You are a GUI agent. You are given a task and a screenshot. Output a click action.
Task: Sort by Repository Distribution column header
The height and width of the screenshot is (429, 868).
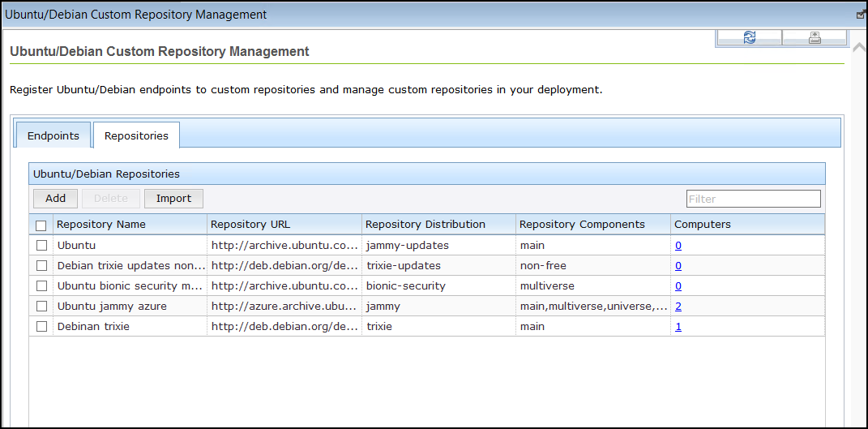click(439, 225)
